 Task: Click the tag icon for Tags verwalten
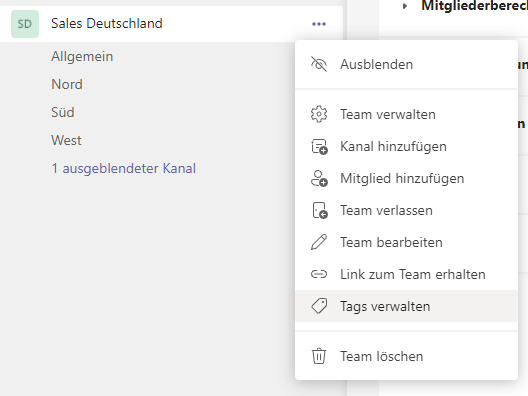click(x=319, y=306)
